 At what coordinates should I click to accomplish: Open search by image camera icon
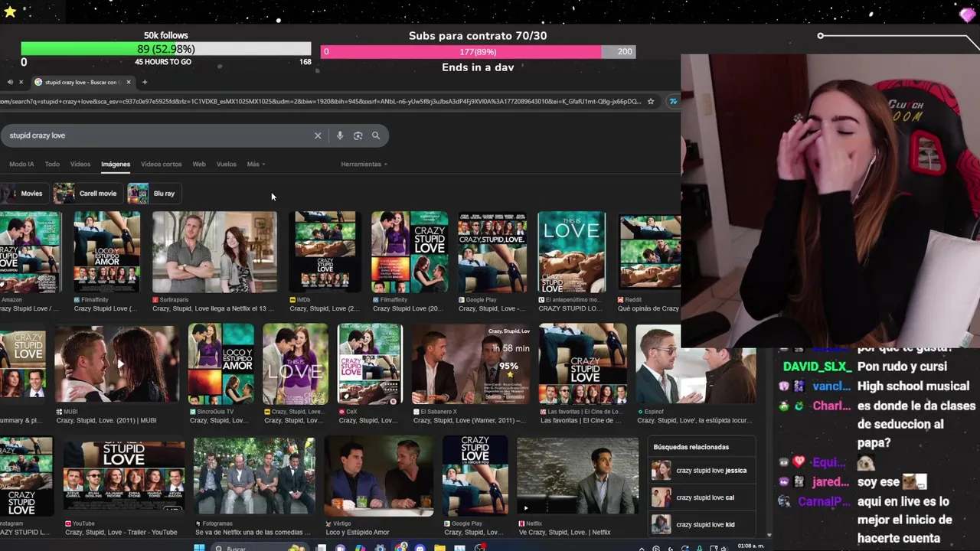tap(358, 135)
